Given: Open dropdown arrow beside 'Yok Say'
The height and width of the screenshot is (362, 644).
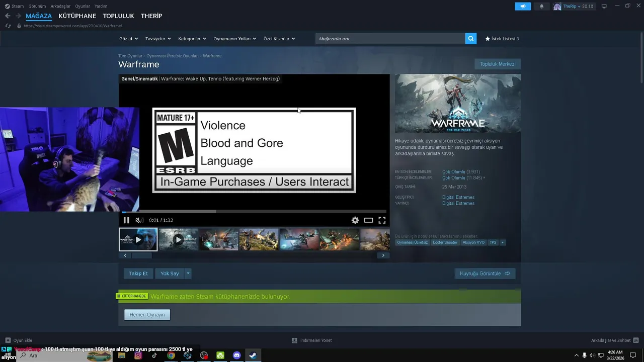Looking at the screenshot, I should (x=188, y=274).
